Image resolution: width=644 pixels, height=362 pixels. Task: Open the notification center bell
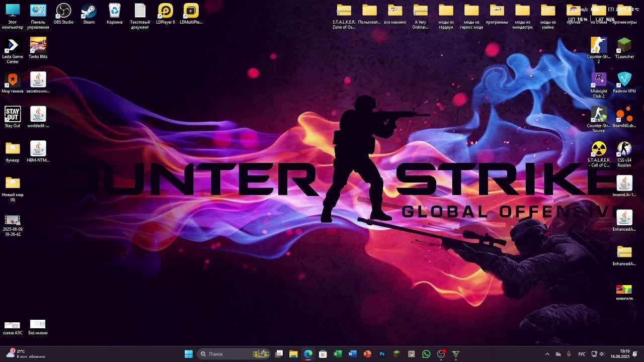click(636, 354)
